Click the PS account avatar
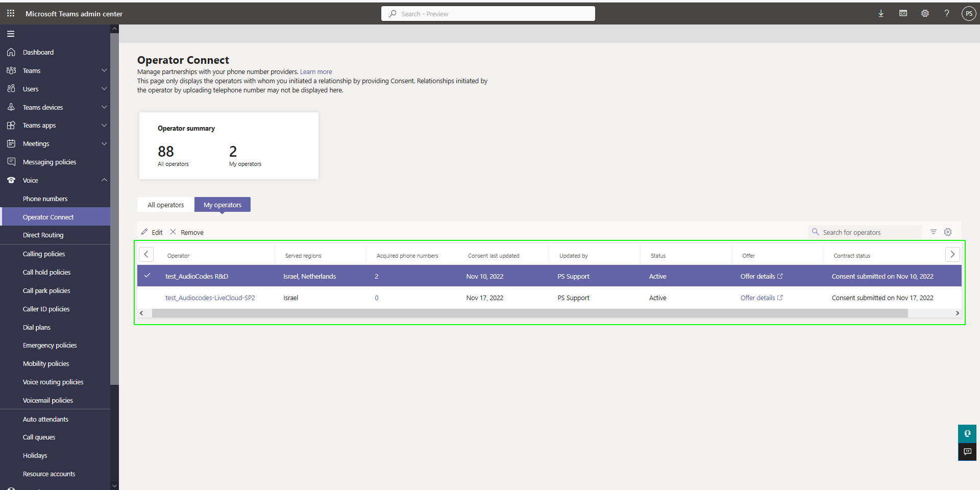The width and height of the screenshot is (980, 490). tap(968, 14)
